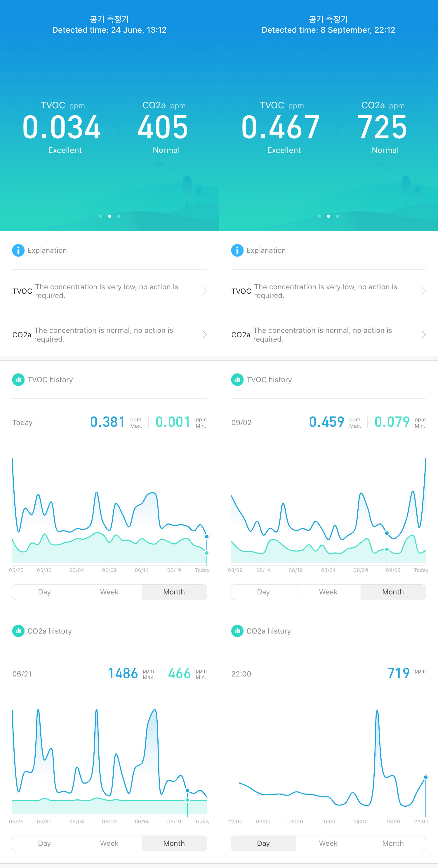Tap the CO2a reading 725

(x=382, y=127)
